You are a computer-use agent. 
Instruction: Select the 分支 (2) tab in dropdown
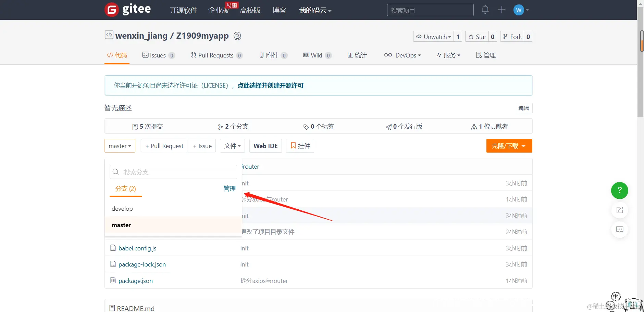tap(126, 189)
